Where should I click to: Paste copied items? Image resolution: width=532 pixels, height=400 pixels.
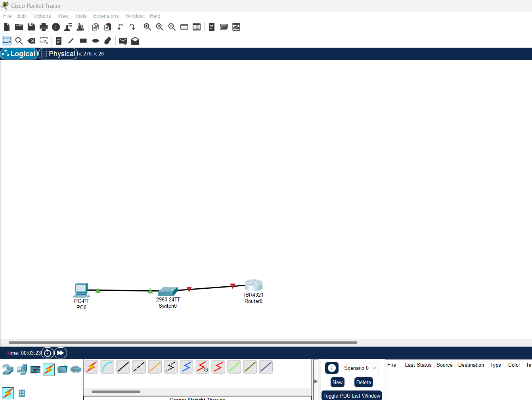pyautogui.click(x=108, y=27)
